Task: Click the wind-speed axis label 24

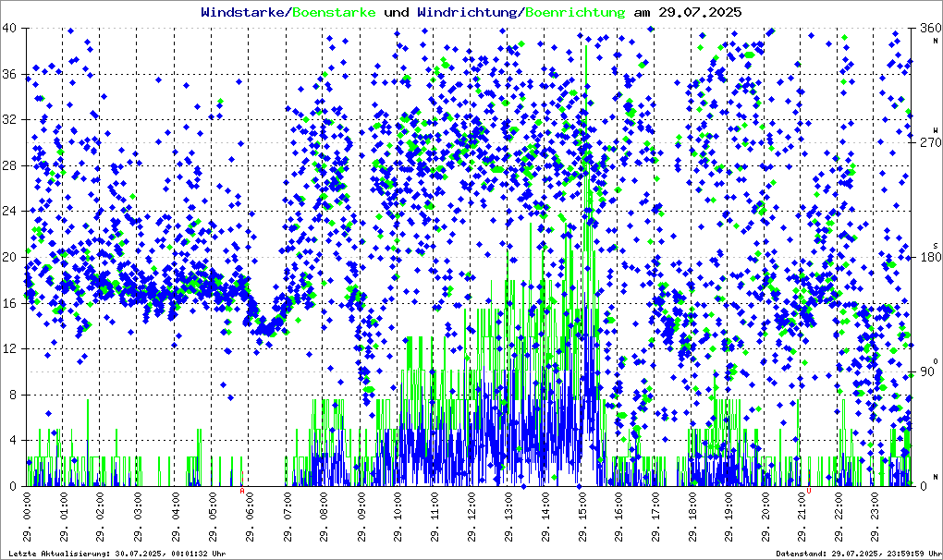Action: point(9,212)
